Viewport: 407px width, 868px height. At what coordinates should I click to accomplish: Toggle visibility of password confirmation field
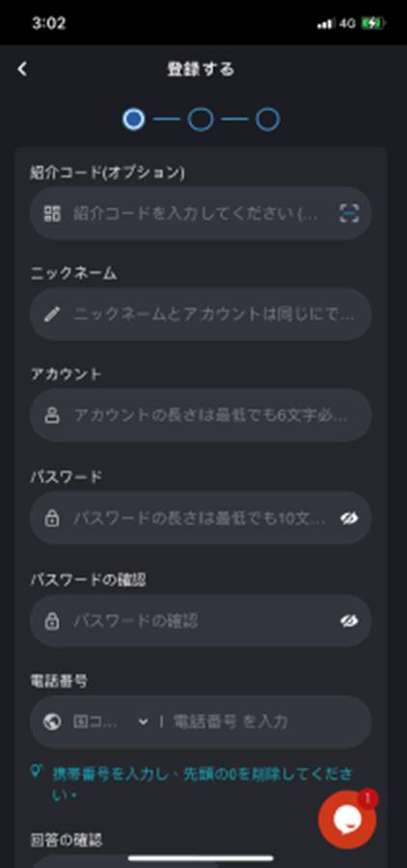(349, 620)
